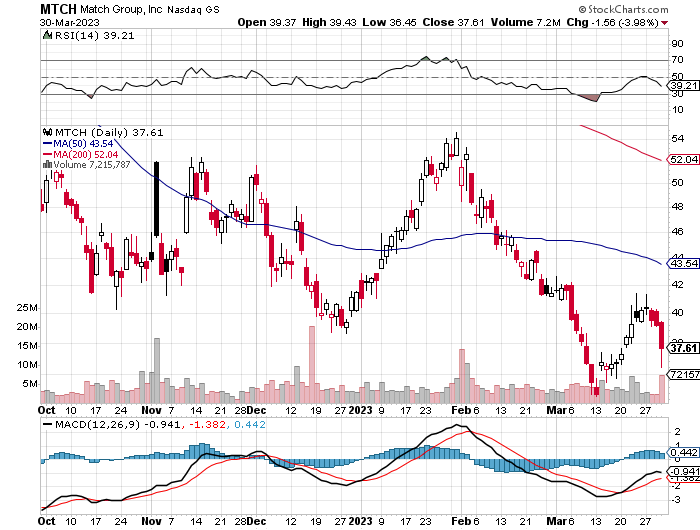
Task: Click the 43.54 price tag on right axis
Action: (x=683, y=263)
